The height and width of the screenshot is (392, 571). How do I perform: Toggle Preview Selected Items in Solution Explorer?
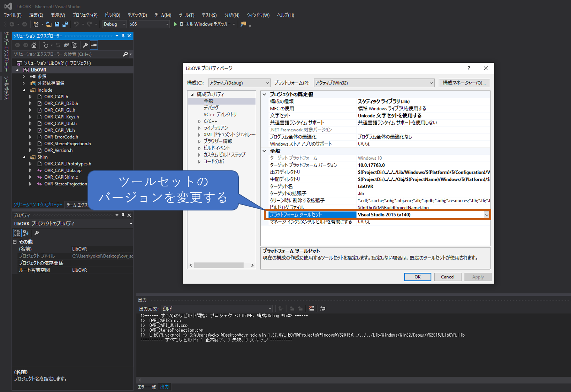click(93, 45)
